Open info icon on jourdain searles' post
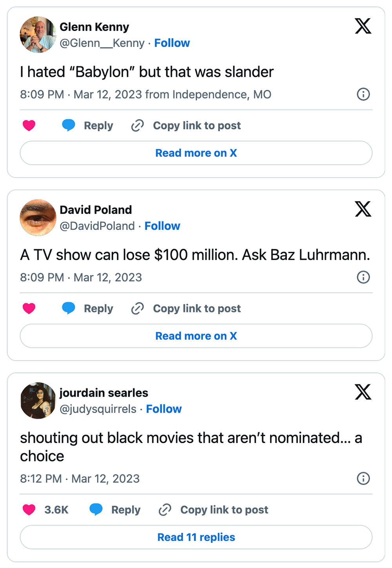This screenshot has height=568, width=392. 363,479
